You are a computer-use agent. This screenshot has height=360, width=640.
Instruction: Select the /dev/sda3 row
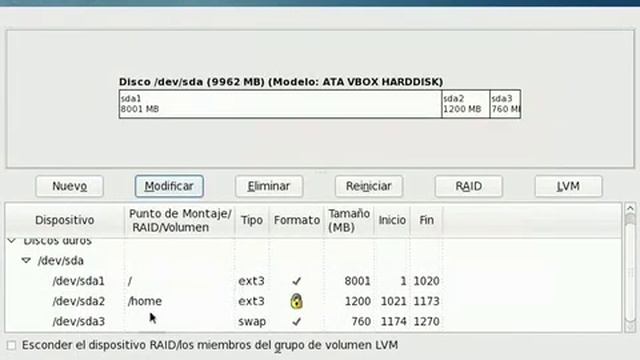[x=313, y=321]
